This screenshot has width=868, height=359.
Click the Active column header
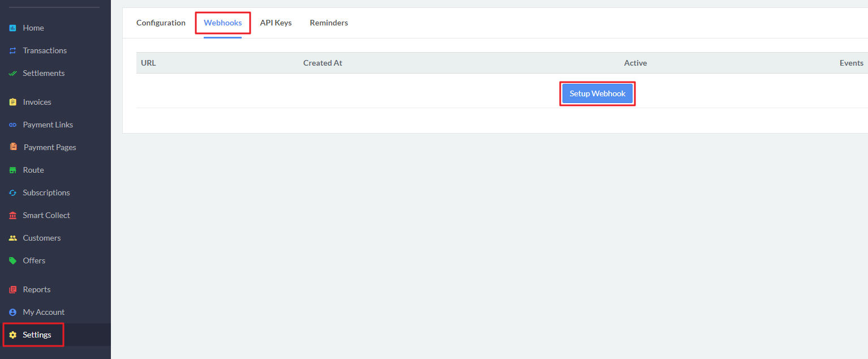pos(635,63)
